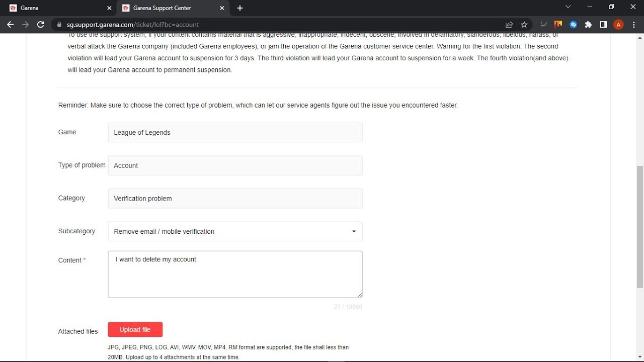
Task: Bookmark this page with the star icon
Action: click(524, 25)
